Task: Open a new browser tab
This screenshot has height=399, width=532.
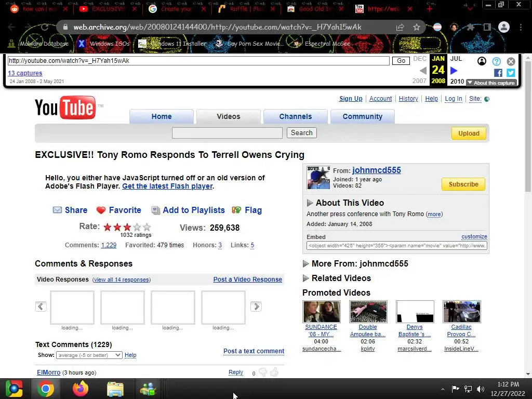Action: tap(430, 9)
